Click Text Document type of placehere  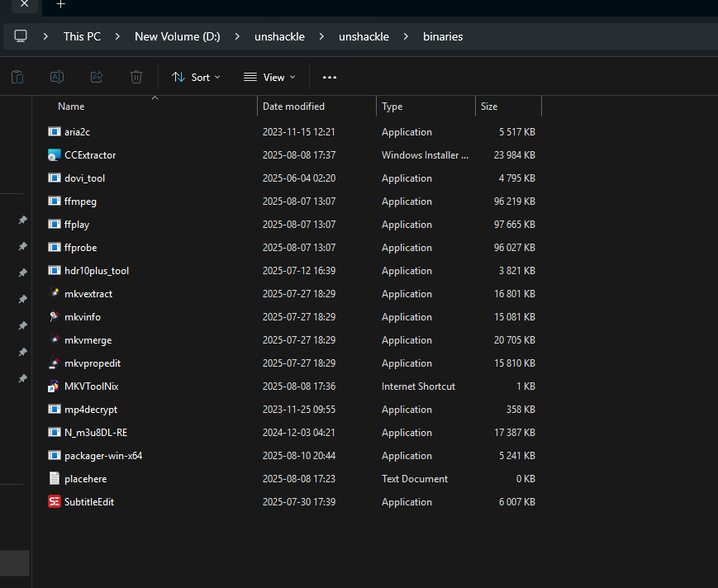415,479
